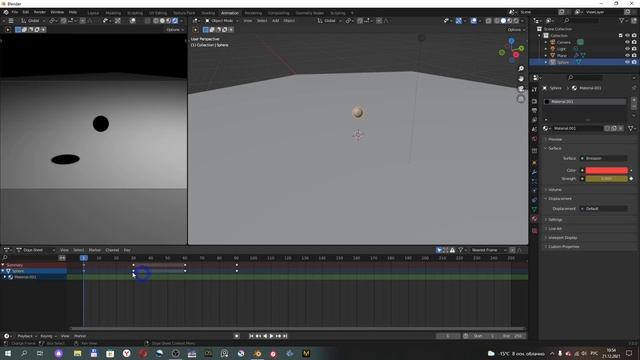Toggle X-ray icon in main viewport header
The height and width of the screenshot is (360, 640).
coord(489,21)
